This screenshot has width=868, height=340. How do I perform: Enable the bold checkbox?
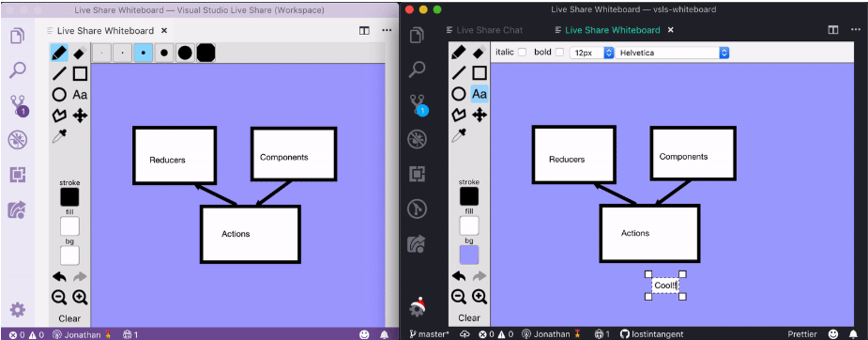pyautogui.click(x=559, y=52)
